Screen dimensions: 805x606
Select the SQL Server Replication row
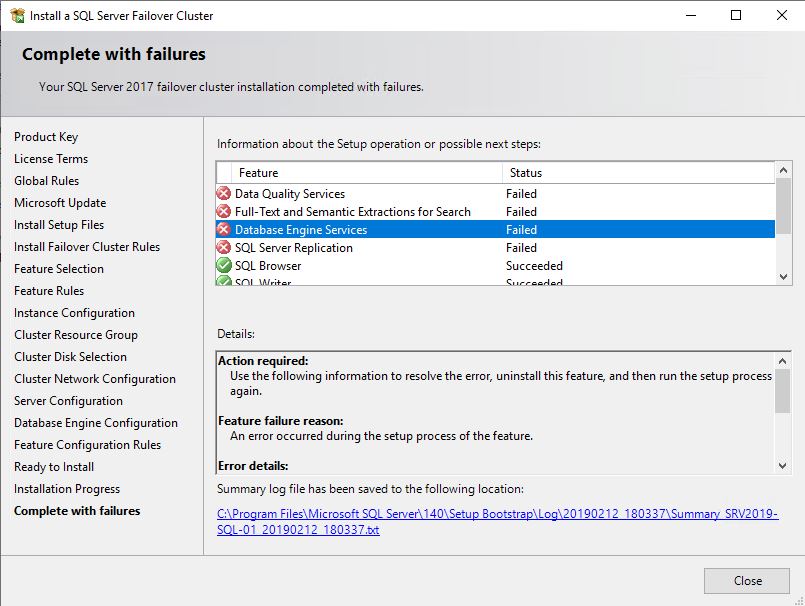(495, 248)
